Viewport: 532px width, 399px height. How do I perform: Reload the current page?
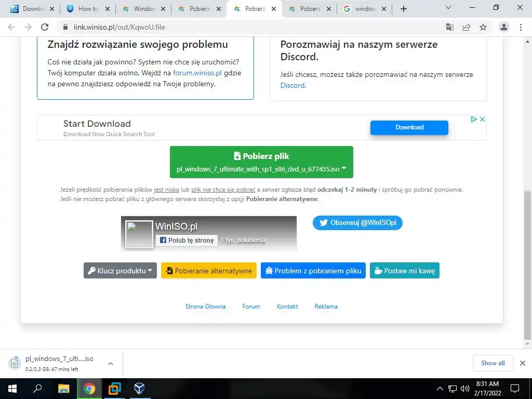click(x=45, y=27)
